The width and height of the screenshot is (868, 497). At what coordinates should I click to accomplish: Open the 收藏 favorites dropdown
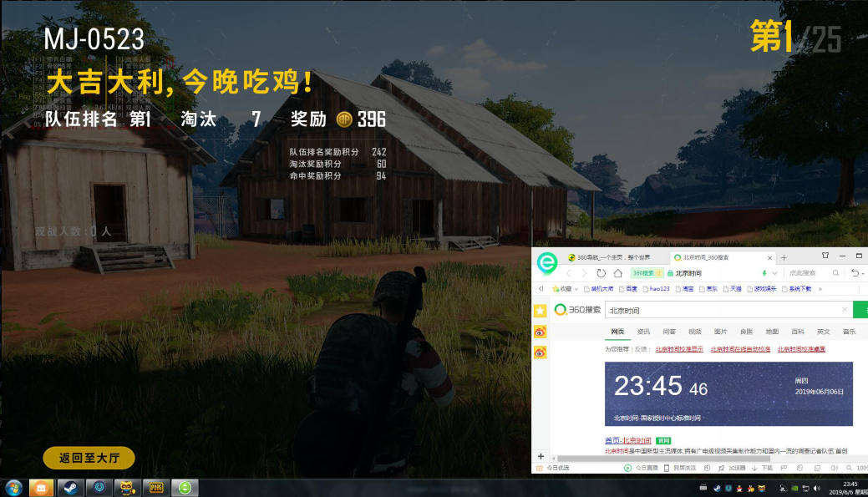coord(566,289)
